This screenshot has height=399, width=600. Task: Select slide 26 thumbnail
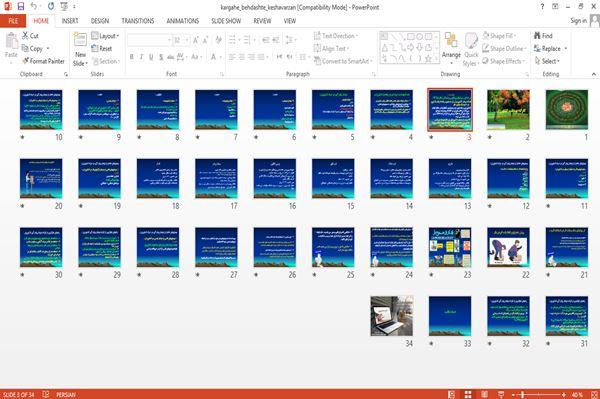coord(274,247)
